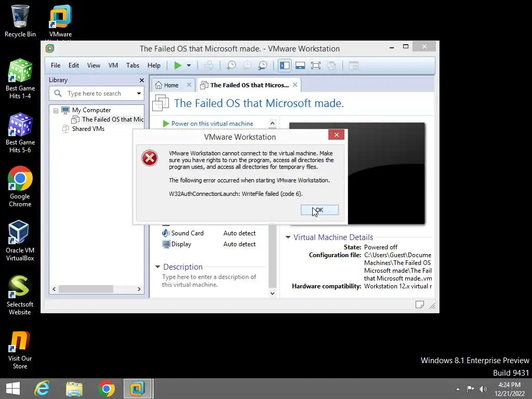
Task: Click the Google Chrome desktop icon
Action: click(20, 187)
